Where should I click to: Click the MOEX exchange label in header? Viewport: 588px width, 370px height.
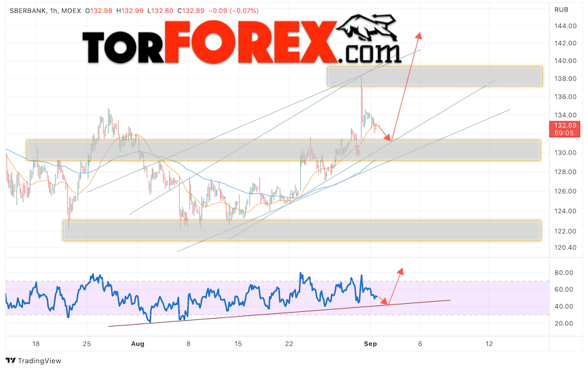[x=71, y=11]
